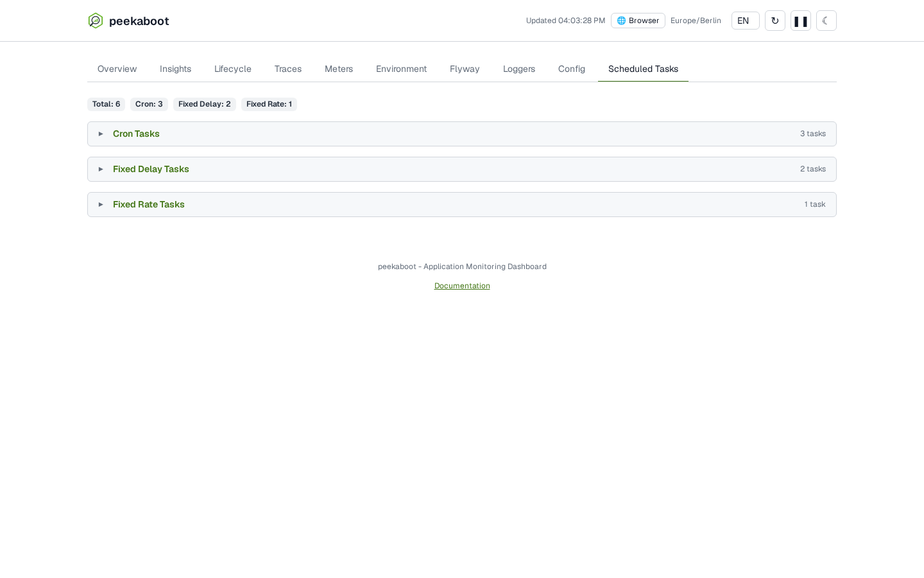The height and width of the screenshot is (578, 924).
Task: Expand the Fixed Rate Tasks section arrow
Action: (101, 204)
